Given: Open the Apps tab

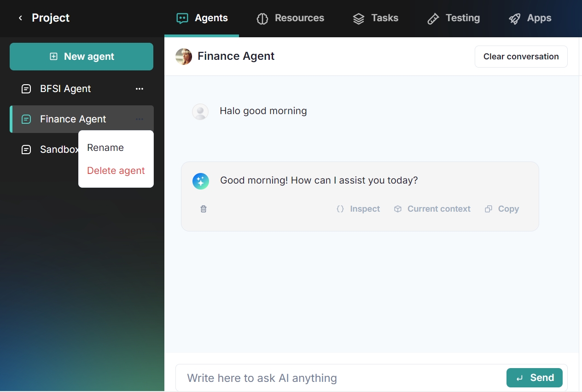Looking at the screenshot, I should click(x=530, y=18).
